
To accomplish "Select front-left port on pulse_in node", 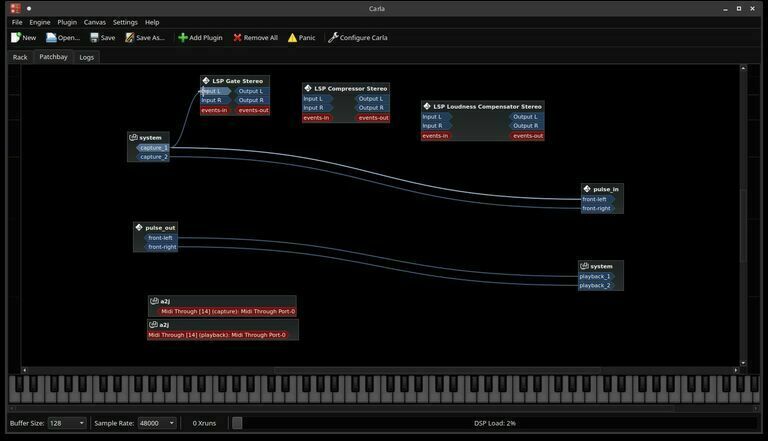I will pos(597,199).
